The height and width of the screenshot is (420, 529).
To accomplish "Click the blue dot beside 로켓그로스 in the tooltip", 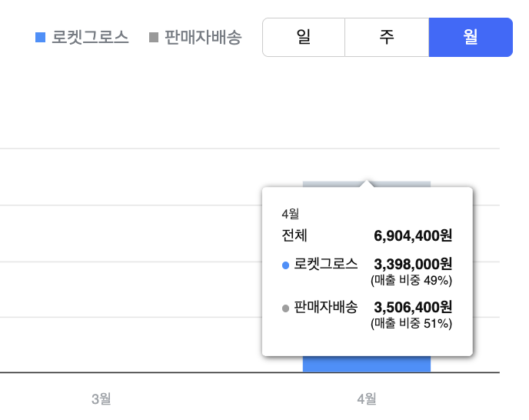I will [286, 265].
